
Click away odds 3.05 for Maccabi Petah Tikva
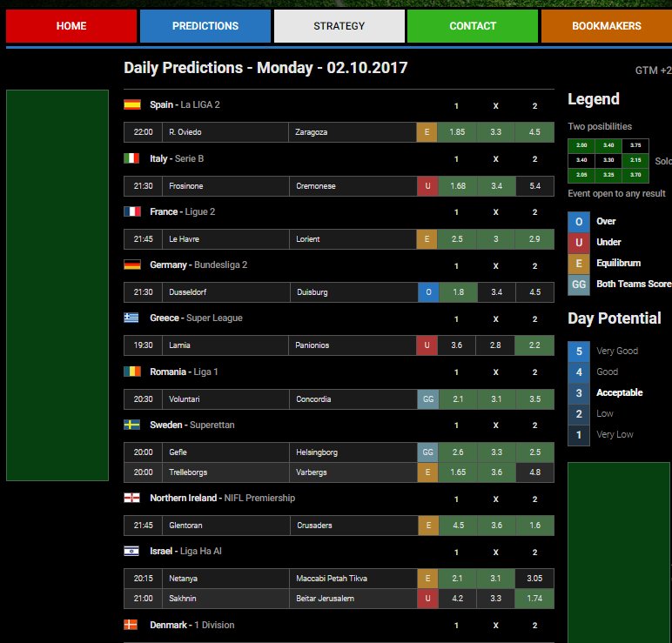pos(534,579)
